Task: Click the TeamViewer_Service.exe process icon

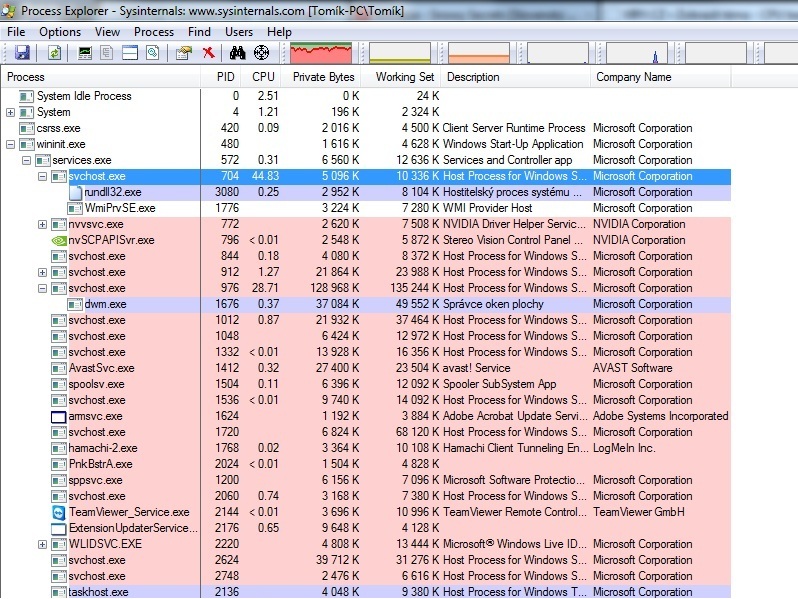Action: (x=59, y=512)
